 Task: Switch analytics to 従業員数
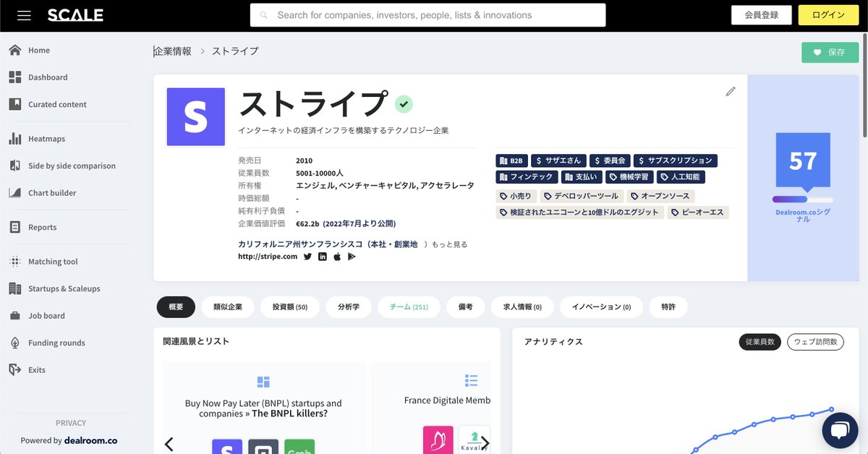click(x=759, y=342)
